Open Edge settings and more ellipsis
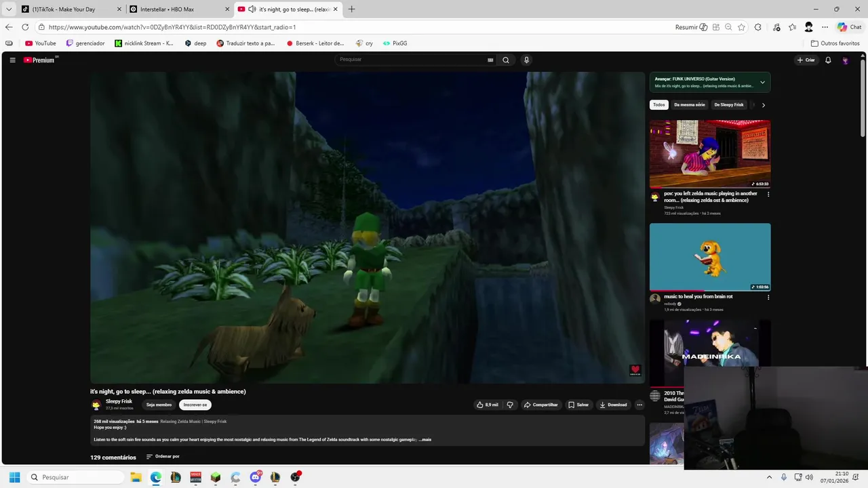The image size is (868, 488). tap(825, 27)
